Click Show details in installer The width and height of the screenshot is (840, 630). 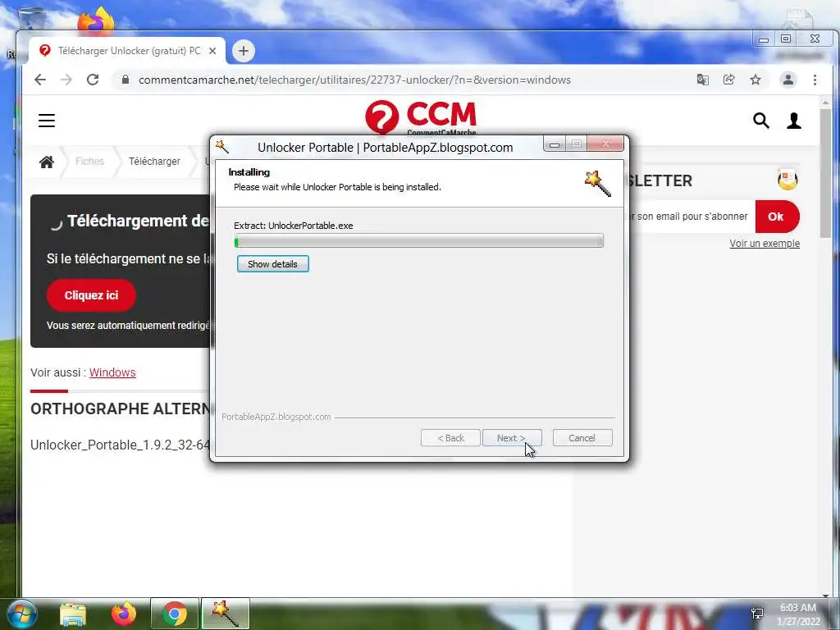[272, 264]
